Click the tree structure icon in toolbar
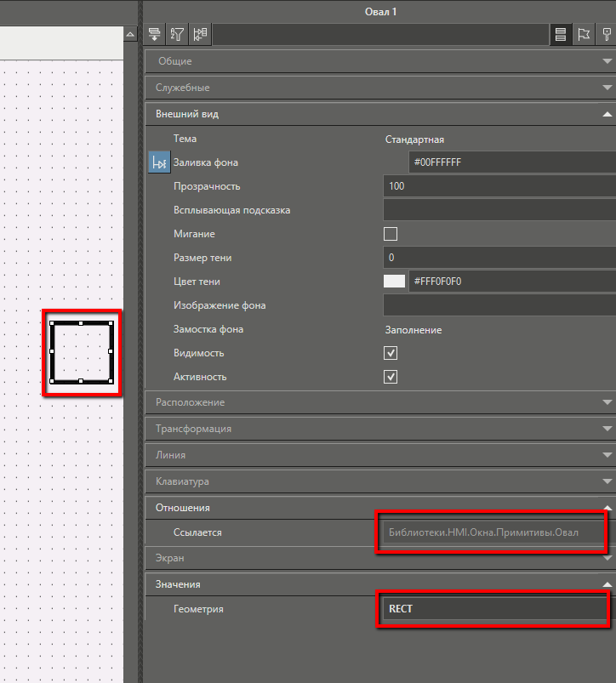This screenshot has height=683, width=616. 200,34
